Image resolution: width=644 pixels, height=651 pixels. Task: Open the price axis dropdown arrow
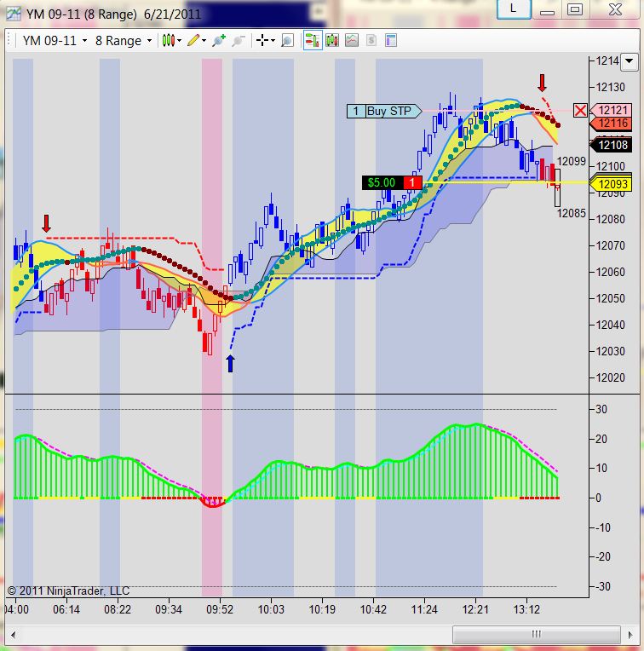click(x=629, y=61)
